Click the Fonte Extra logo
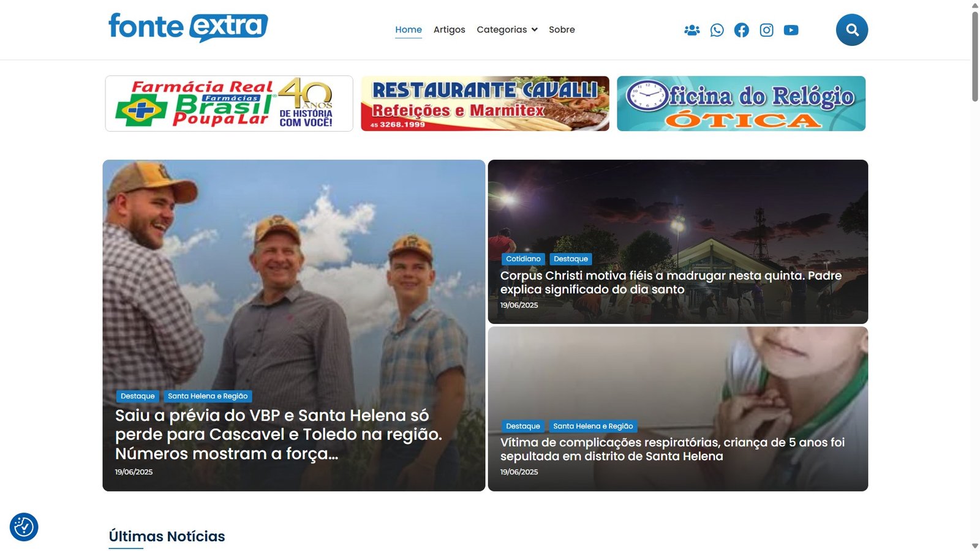 (x=188, y=28)
